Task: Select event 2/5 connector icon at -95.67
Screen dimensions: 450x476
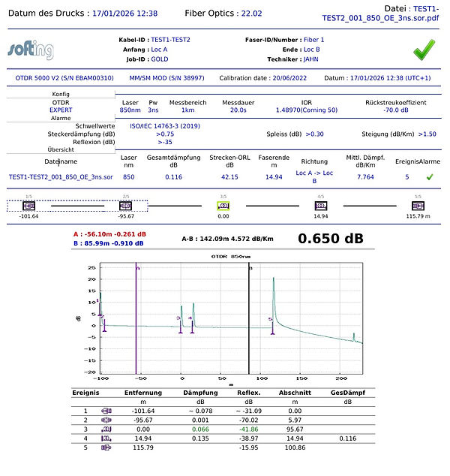Action: 125,206
